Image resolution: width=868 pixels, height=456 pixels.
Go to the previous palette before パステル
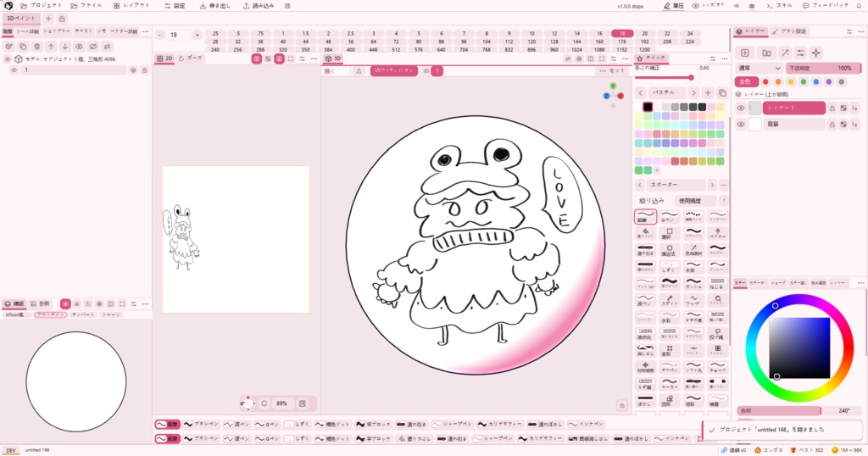[x=641, y=92]
